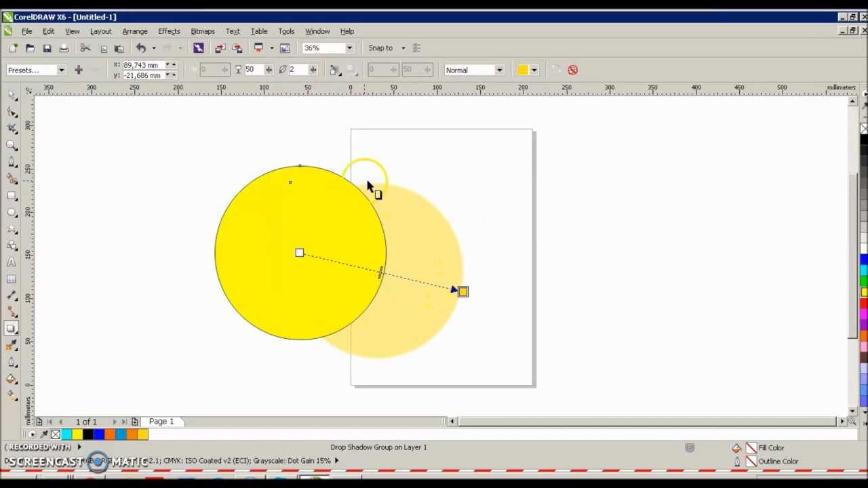Select the Color Eyedropper tool
Screen dimensions: 868x488
coord(12,346)
